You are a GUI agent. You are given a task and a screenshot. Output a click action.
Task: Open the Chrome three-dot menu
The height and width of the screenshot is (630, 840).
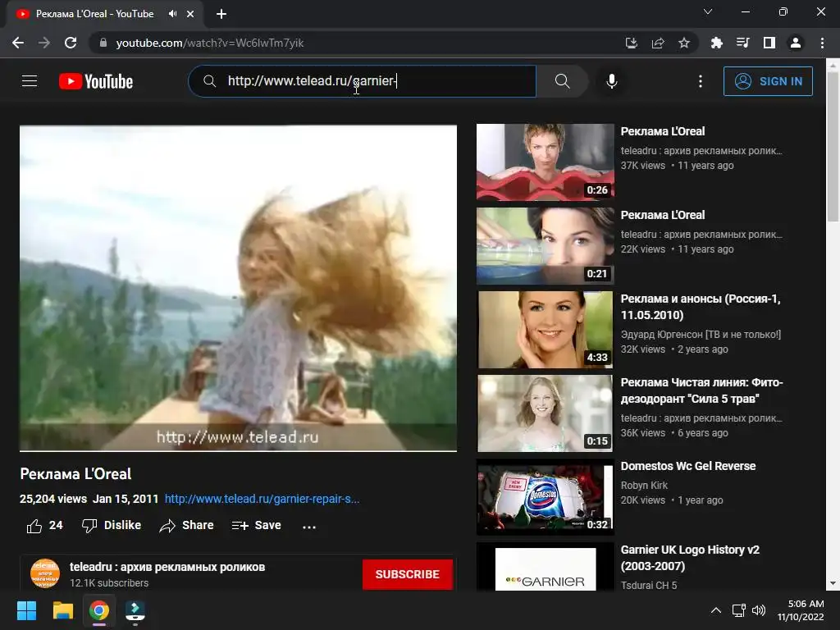(822, 43)
